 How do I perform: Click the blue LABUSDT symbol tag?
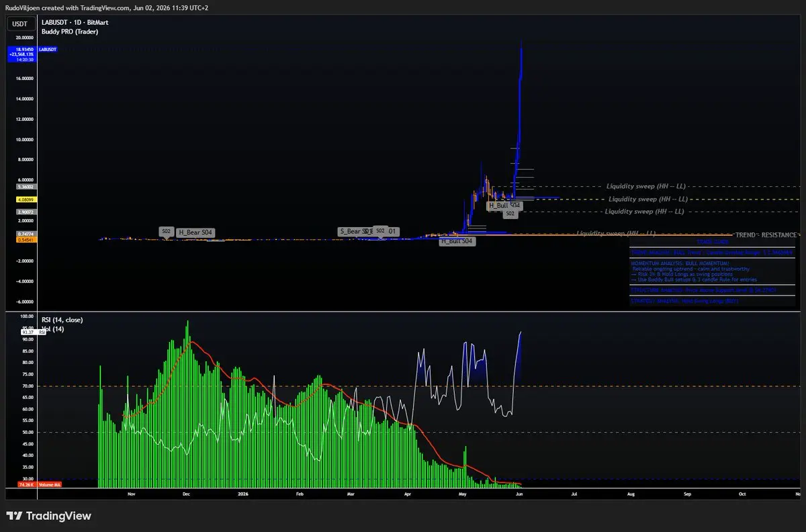[48, 50]
